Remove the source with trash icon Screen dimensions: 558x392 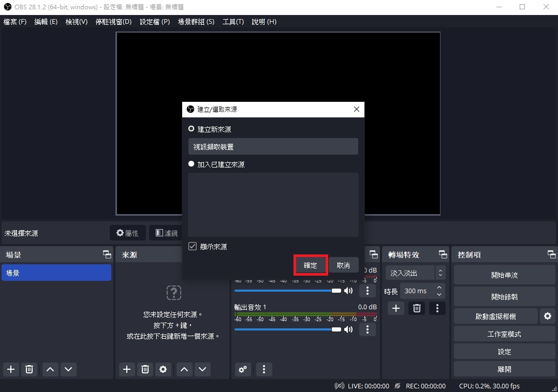145,369
